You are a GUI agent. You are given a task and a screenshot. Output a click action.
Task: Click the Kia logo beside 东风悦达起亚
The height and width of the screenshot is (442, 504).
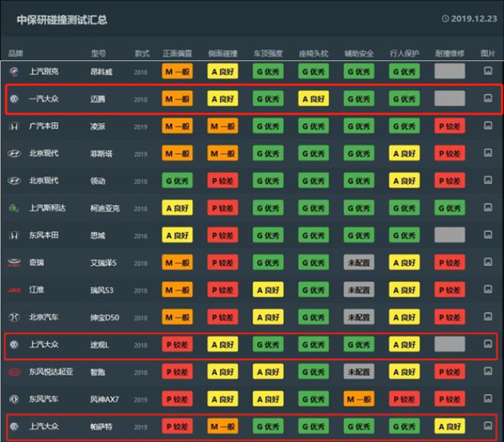coord(14,372)
